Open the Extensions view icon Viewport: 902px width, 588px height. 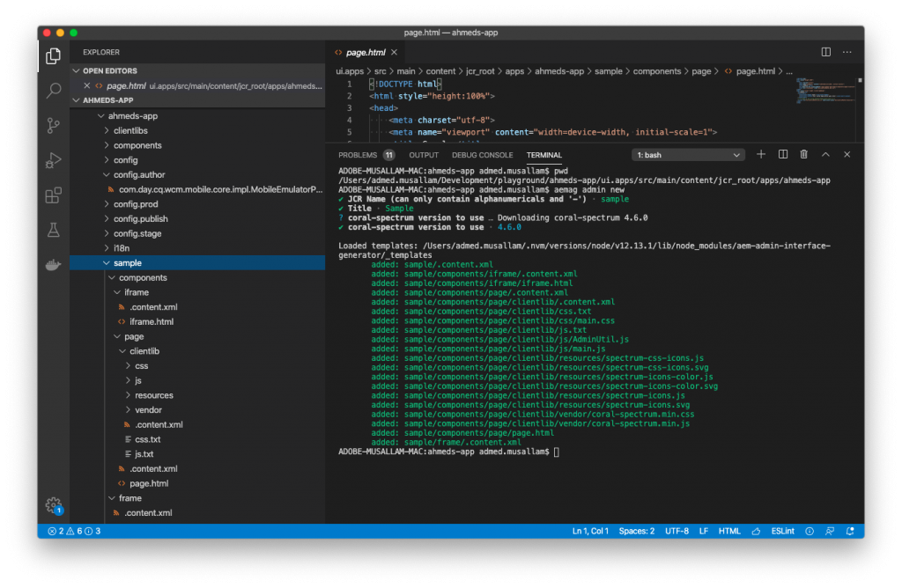53,197
